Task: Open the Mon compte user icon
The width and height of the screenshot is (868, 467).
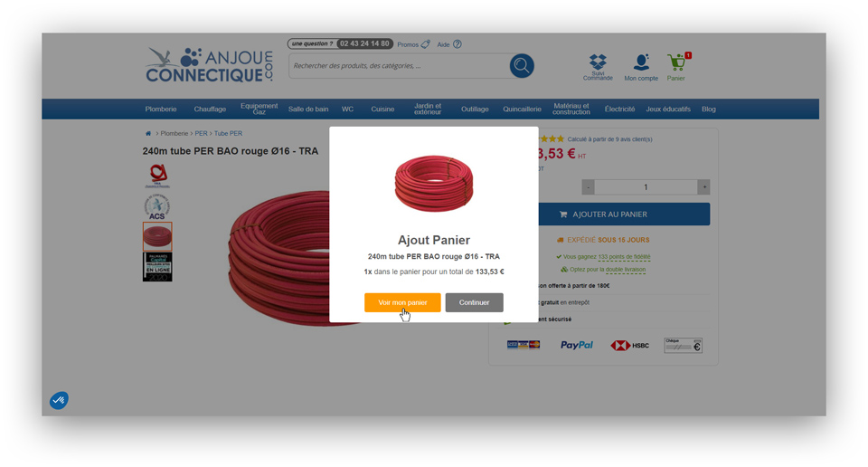Action: (641, 62)
